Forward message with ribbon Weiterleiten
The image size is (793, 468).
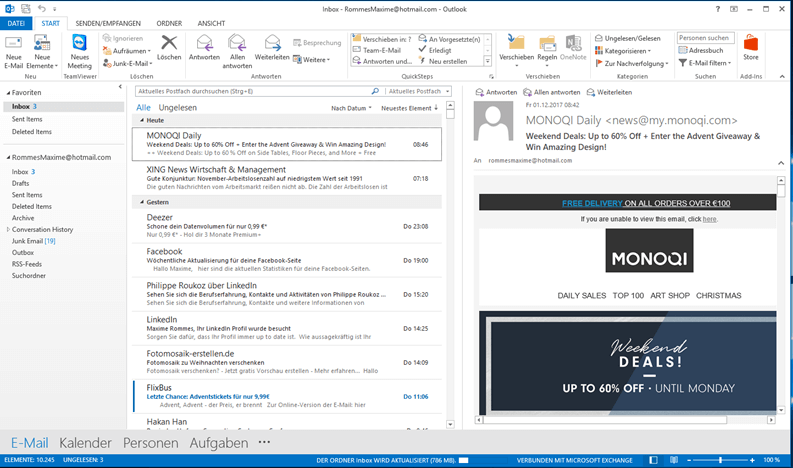coord(272,48)
